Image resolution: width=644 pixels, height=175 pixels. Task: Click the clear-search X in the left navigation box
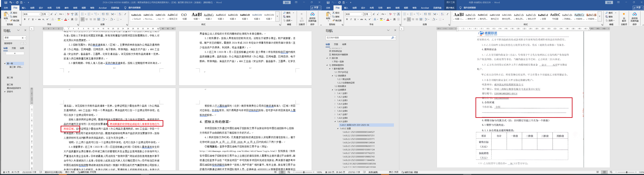pyautogui.click(x=22, y=38)
